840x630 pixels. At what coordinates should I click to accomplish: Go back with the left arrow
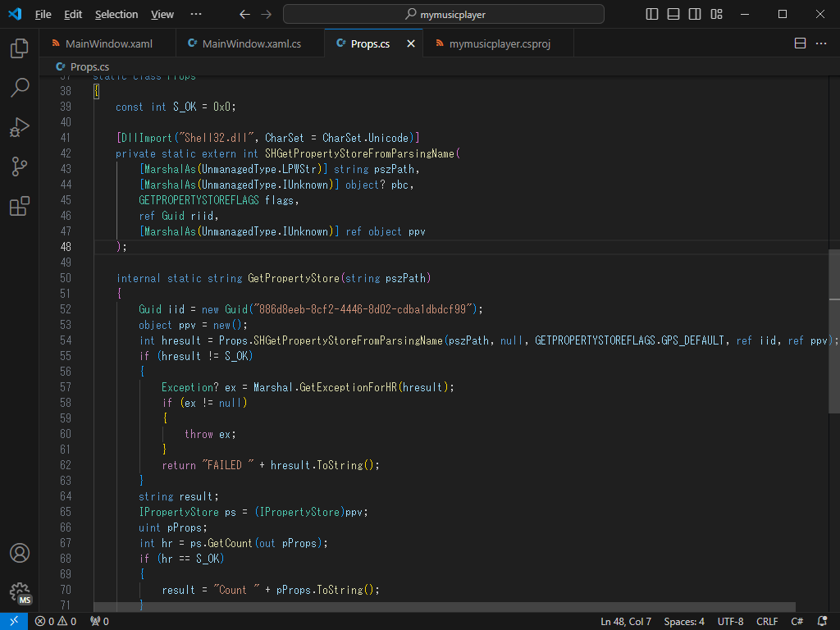[244, 15]
